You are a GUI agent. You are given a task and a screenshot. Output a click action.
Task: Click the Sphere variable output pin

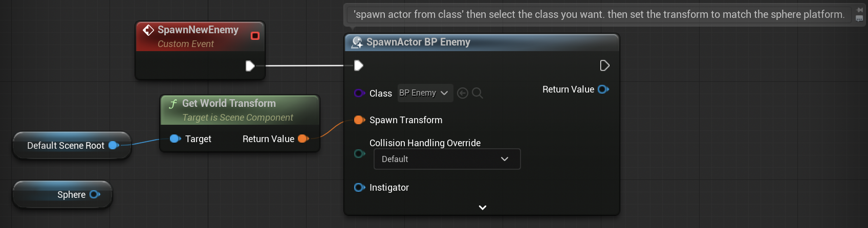pos(95,194)
